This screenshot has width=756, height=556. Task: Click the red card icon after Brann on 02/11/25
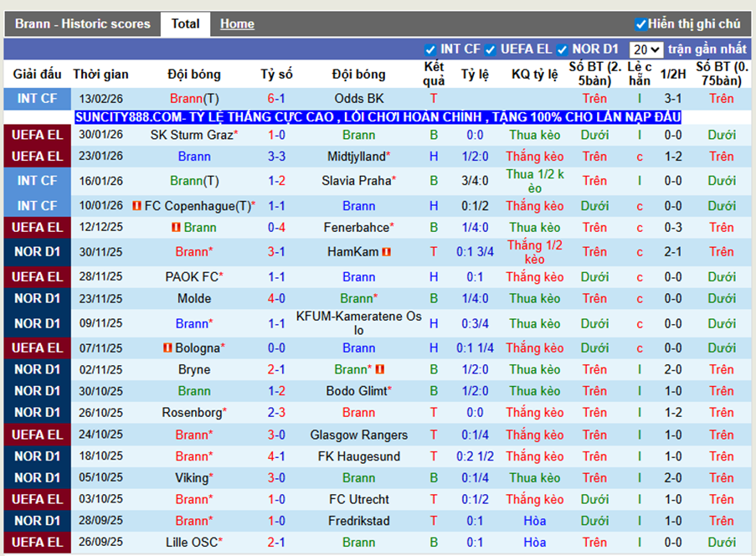pos(380,369)
